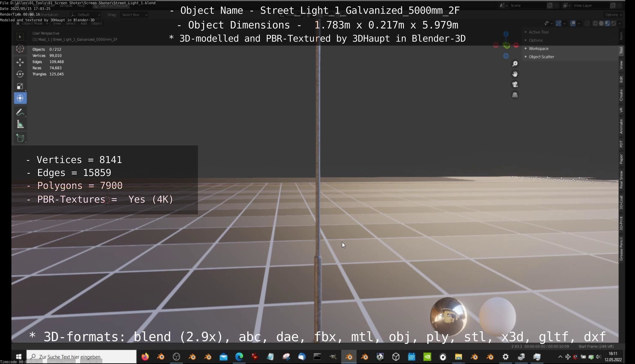Select the Transform tool
The image size is (635, 364).
pos(20,98)
